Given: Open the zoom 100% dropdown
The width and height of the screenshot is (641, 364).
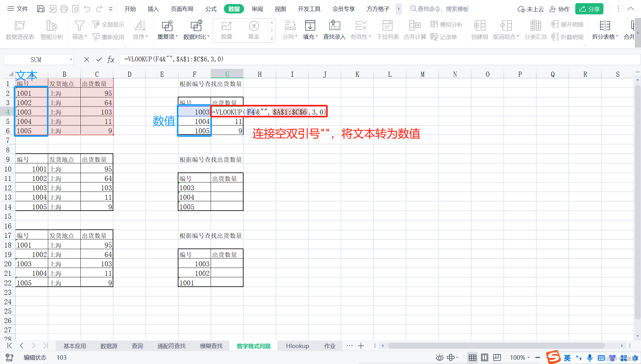Looking at the screenshot, I should (x=520, y=357).
